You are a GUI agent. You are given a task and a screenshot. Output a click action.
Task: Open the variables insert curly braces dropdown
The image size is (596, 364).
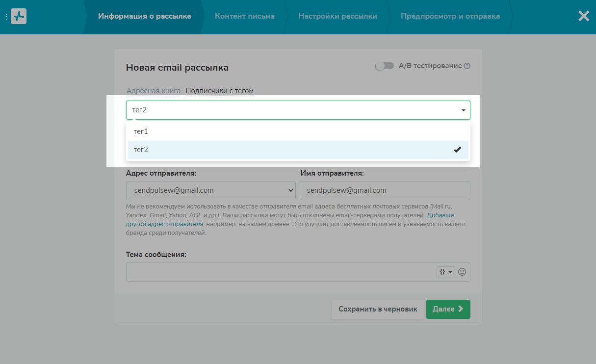(445, 272)
